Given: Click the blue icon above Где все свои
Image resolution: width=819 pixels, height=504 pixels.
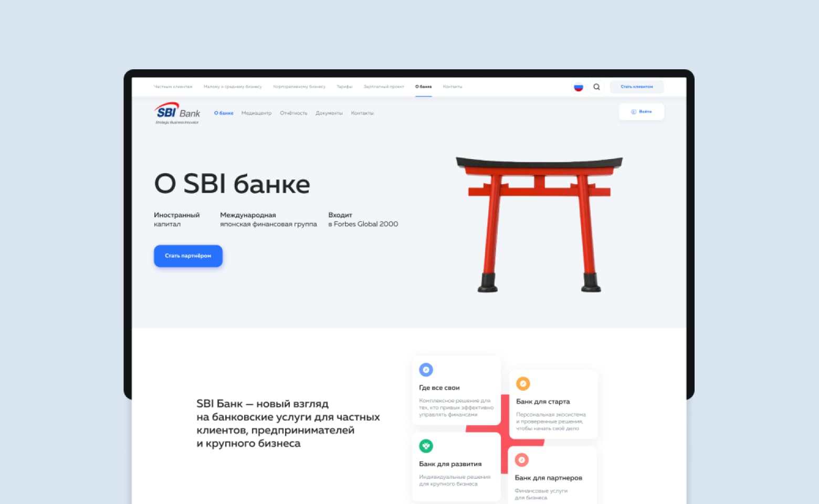Looking at the screenshot, I should [426, 370].
